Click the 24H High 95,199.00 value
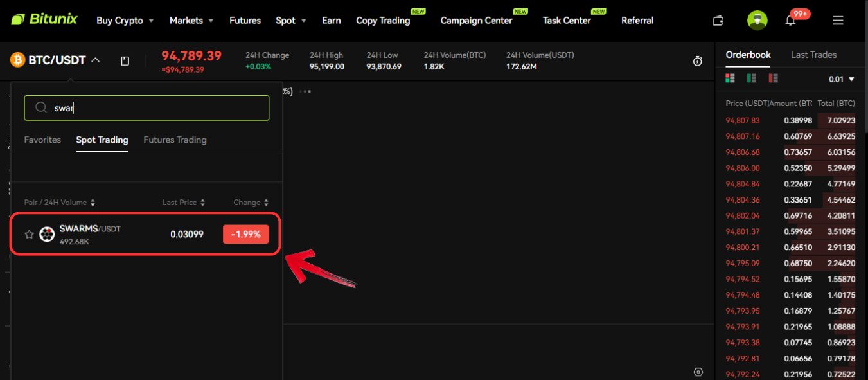Image resolution: width=868 pixels, height=380 pixels. click(x=327, y=67)
